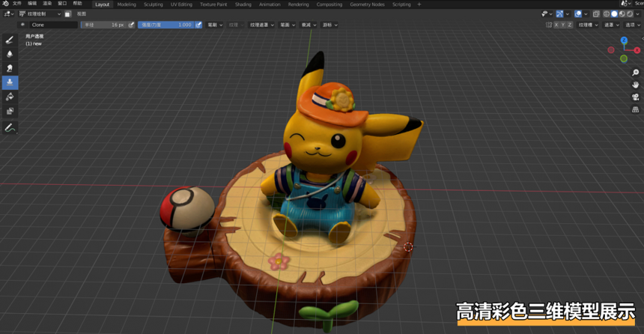The image size is (644, 334).
Task: Open the 笔刷 brush settings dropdown
Action: tap(215, 25)
